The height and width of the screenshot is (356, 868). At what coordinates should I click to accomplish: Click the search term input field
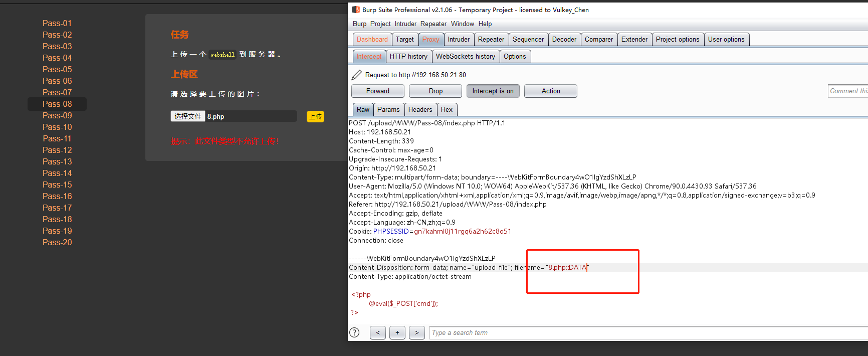(648, 332)
